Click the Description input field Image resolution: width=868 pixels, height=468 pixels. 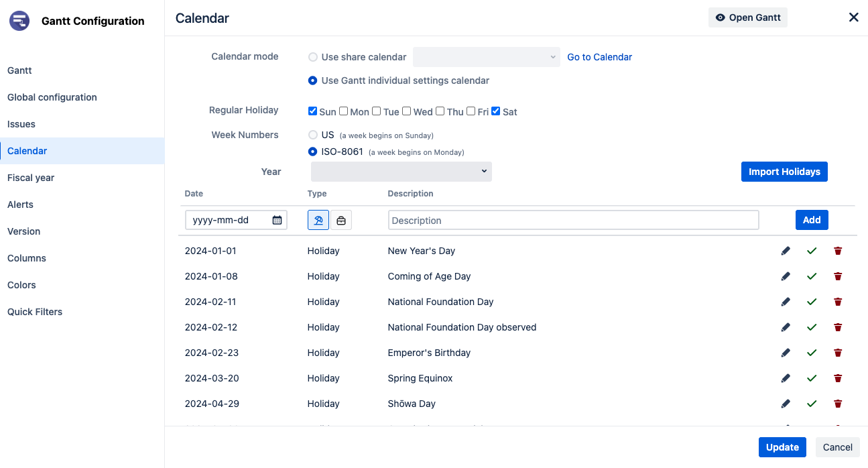tap(573, 220)
